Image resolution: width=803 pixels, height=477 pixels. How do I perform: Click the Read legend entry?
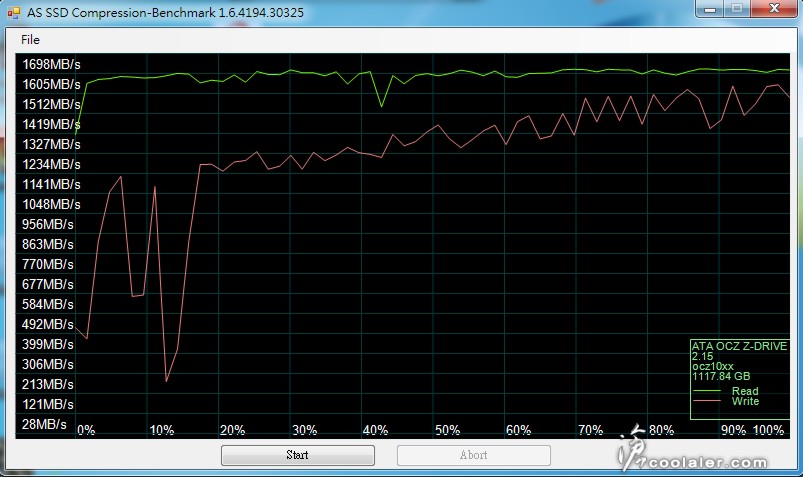(745, 391)
